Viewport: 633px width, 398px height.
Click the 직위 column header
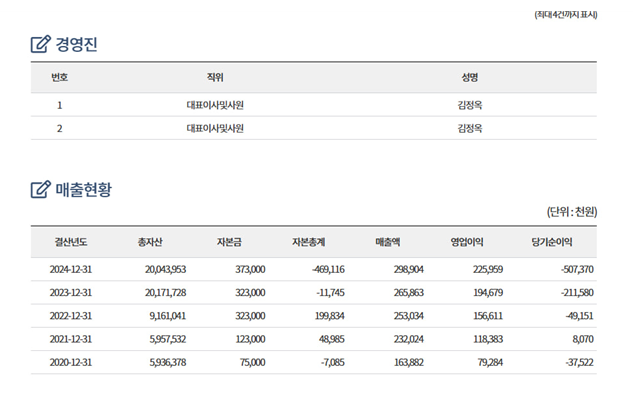(215, 77)
